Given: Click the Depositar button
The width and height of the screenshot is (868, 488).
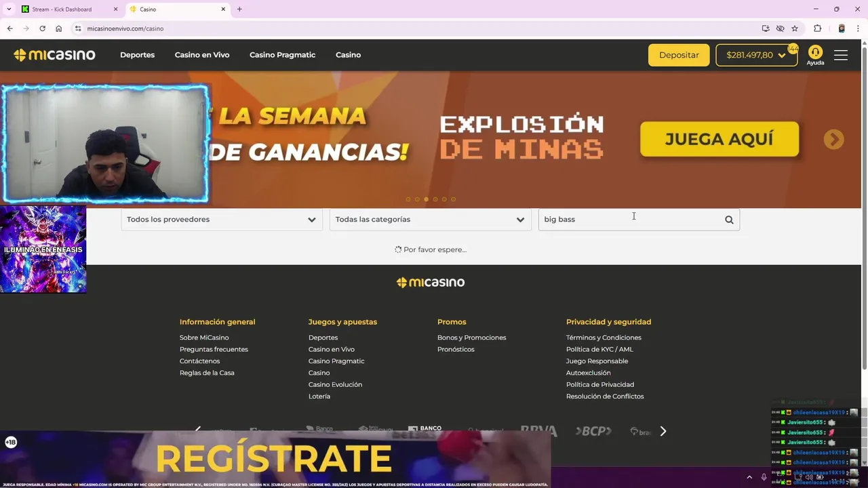Looking at the screenshot, I should click(x=679, y=55).
